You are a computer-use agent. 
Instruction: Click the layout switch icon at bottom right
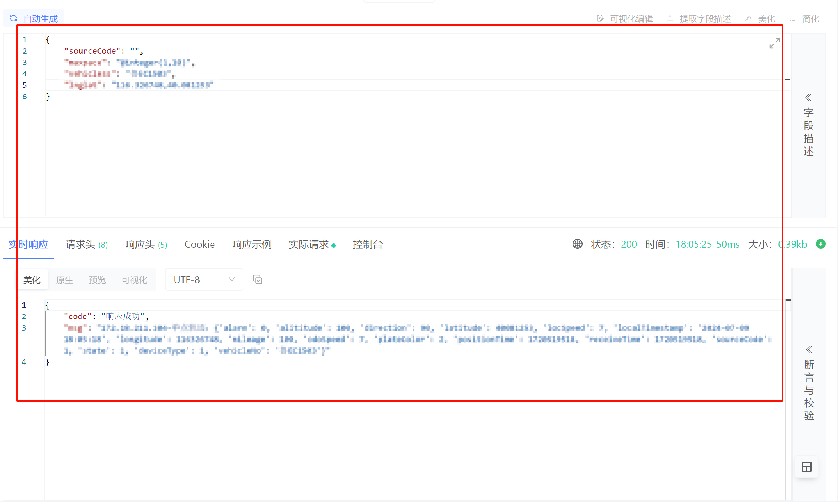click(x=807, y=467)
